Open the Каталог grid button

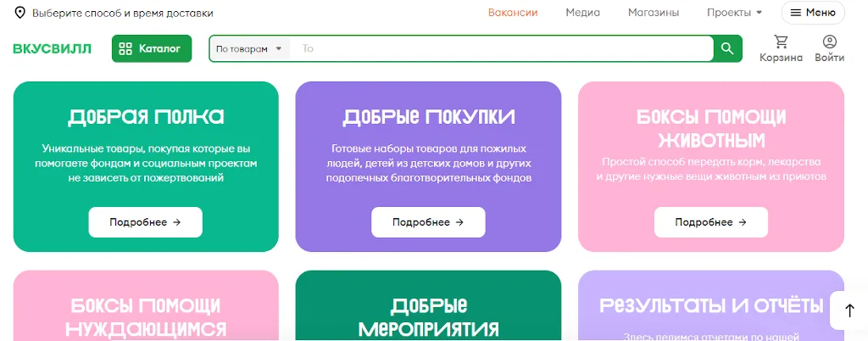(x=152, y=48)
